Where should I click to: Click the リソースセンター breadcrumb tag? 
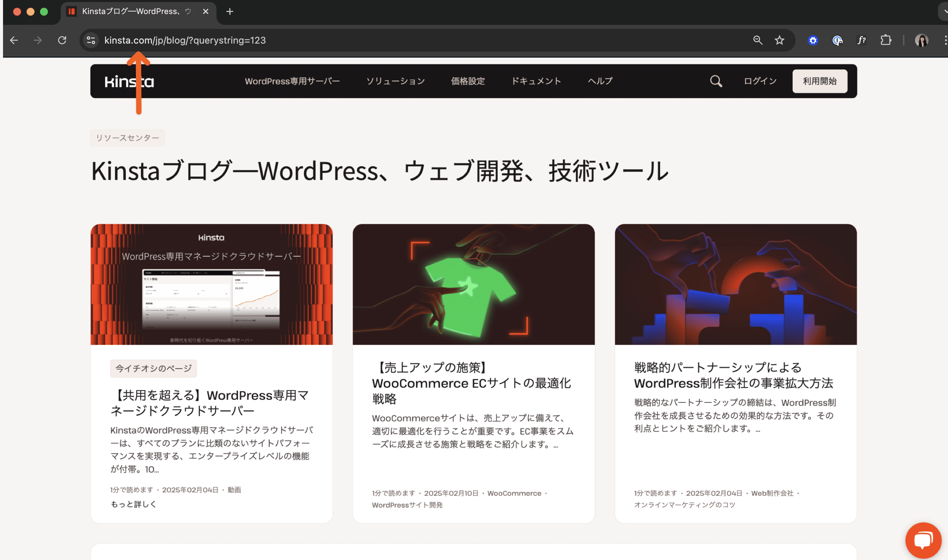[128, 138]
